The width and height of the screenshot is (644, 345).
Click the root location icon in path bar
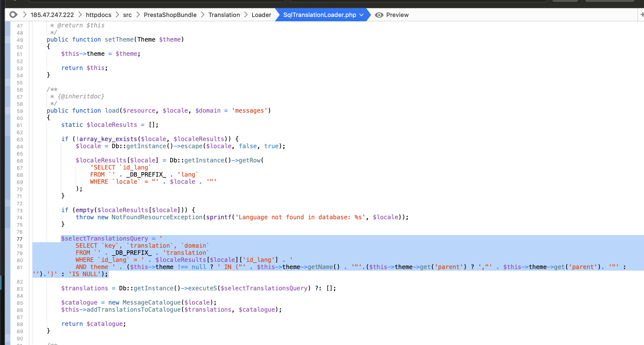(13, 14)
